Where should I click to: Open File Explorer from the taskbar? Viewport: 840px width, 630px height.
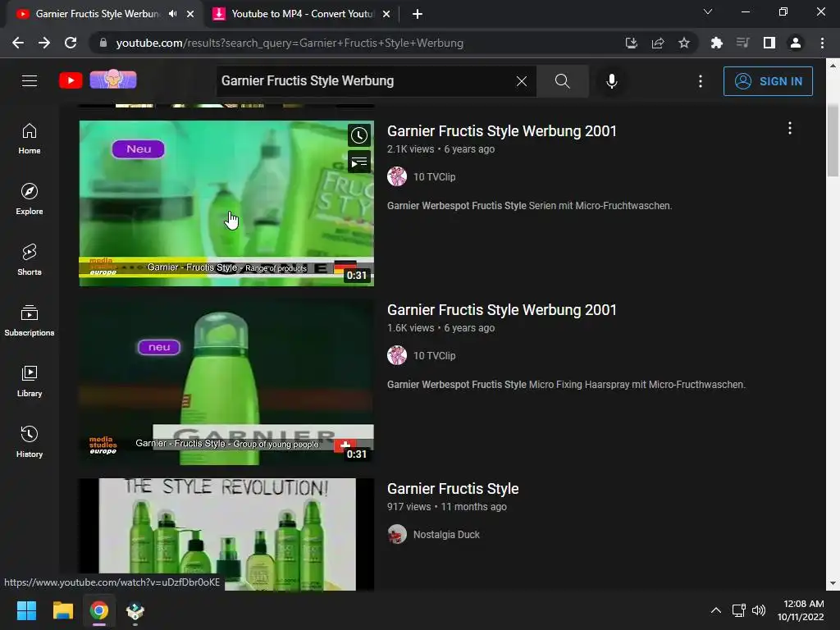(x=62, y=610)
